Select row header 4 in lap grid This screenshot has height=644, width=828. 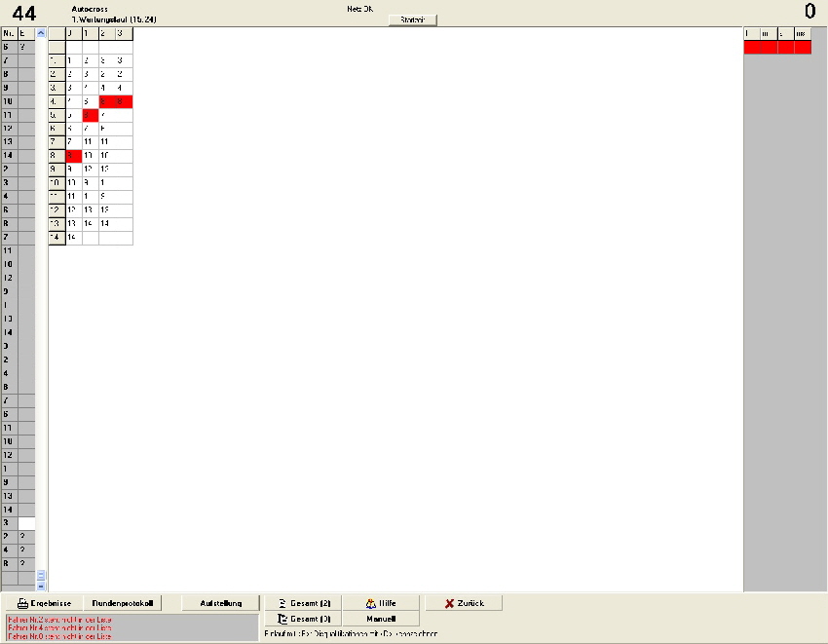56,101
